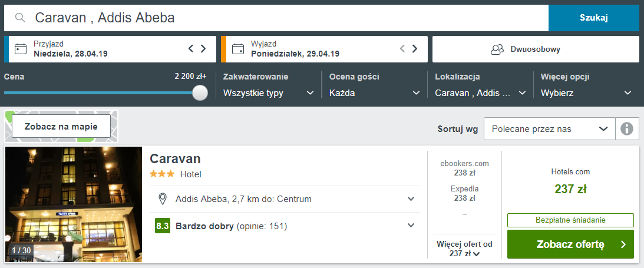Move arrival date to next day
This screenshot has width=644, height=268.
coord(203,49)
